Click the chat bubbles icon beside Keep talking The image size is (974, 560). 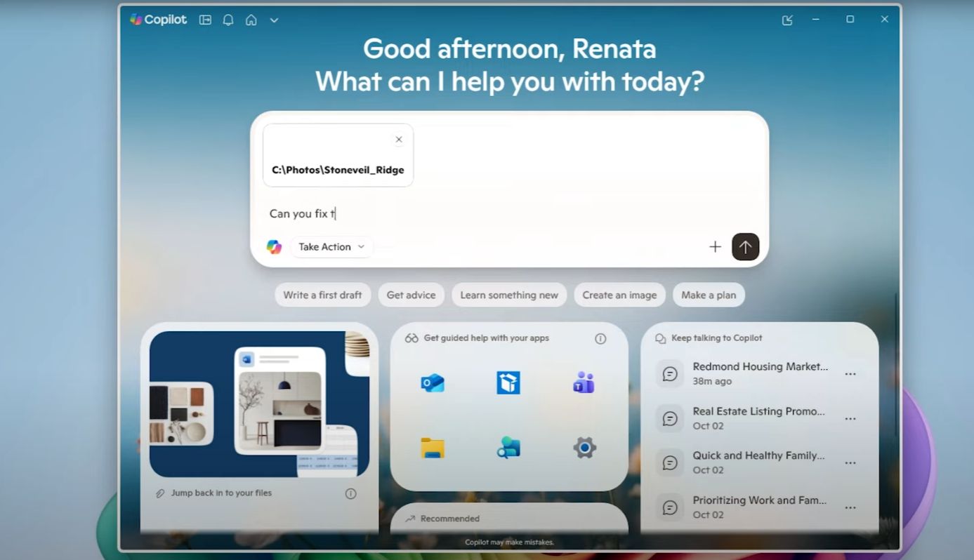pyautogui.click(x=660, y=339)
